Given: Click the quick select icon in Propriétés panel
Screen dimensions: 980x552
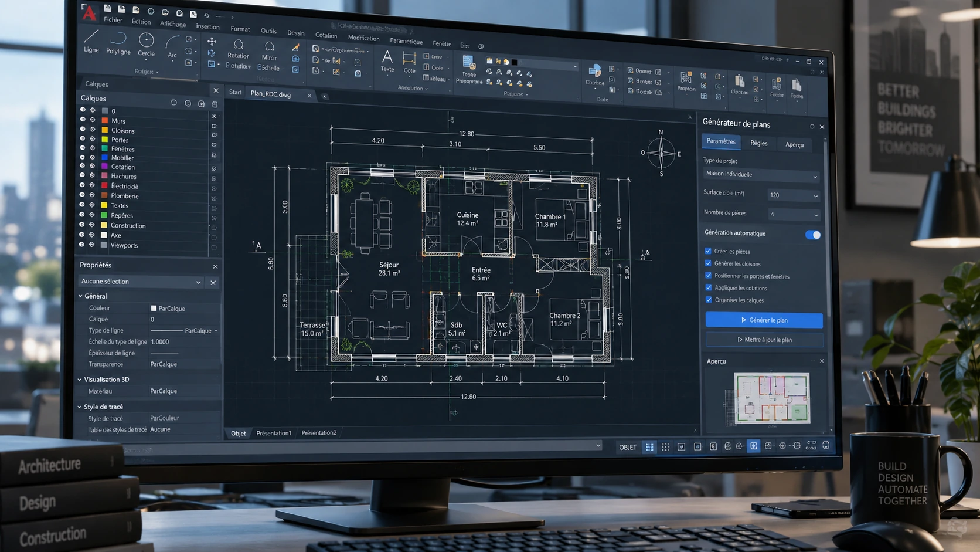Looking at the screenshot, I should 213,283.
